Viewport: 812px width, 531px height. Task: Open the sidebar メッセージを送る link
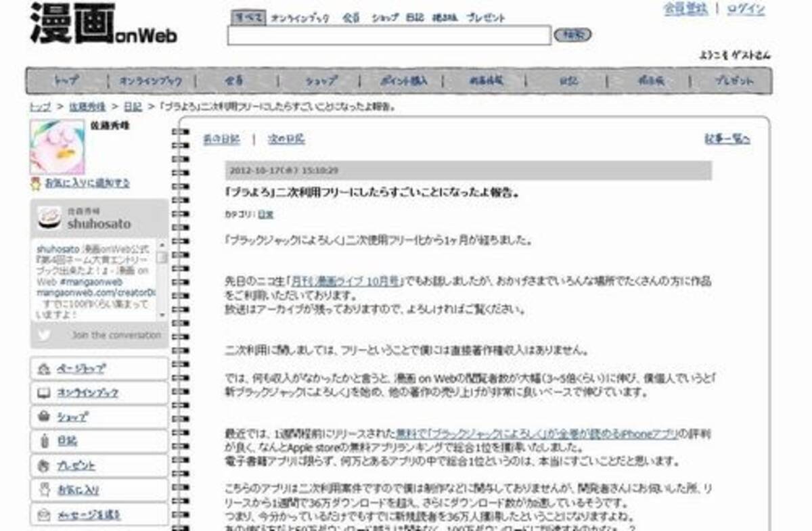point(89,515)
